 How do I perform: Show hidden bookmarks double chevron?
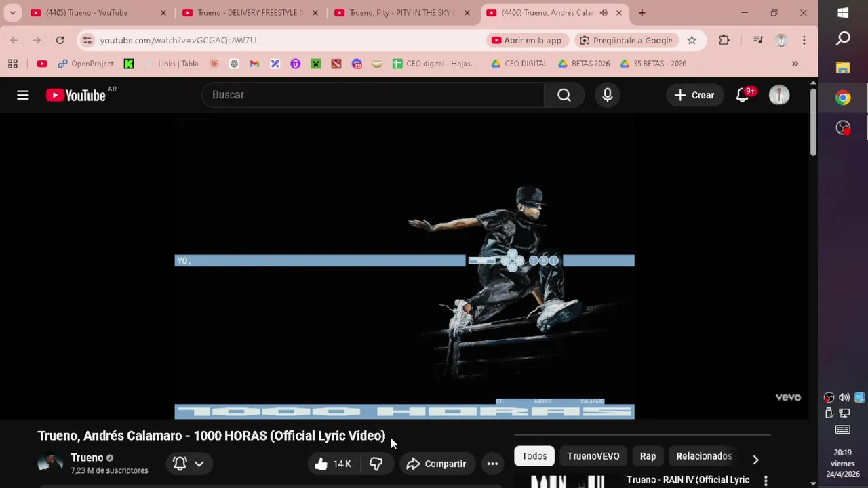click(795, 64)
